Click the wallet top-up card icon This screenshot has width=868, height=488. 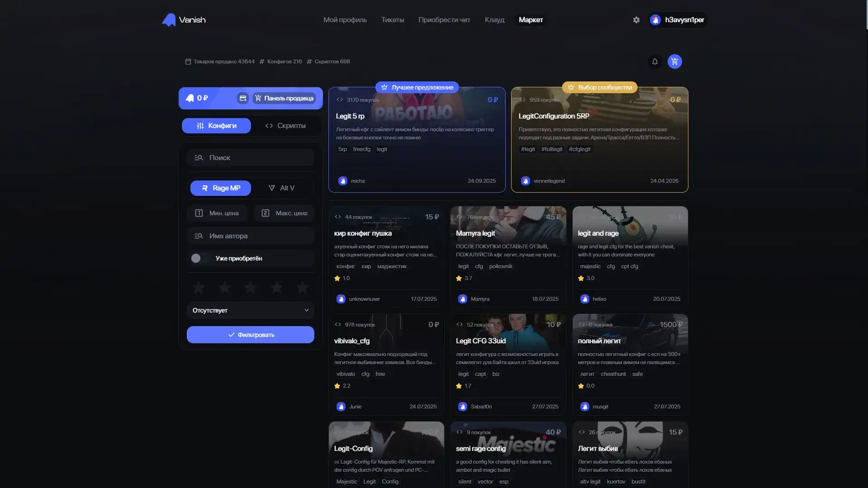point(243,98)
